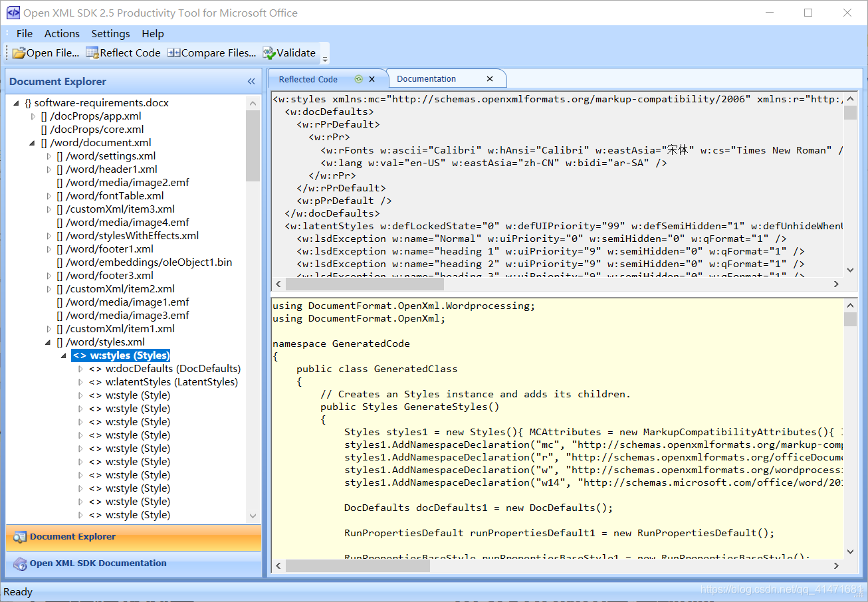The image size is (868, 602).
Task: Expand the /customXml/item3.xml node
Action: [49, 209]
